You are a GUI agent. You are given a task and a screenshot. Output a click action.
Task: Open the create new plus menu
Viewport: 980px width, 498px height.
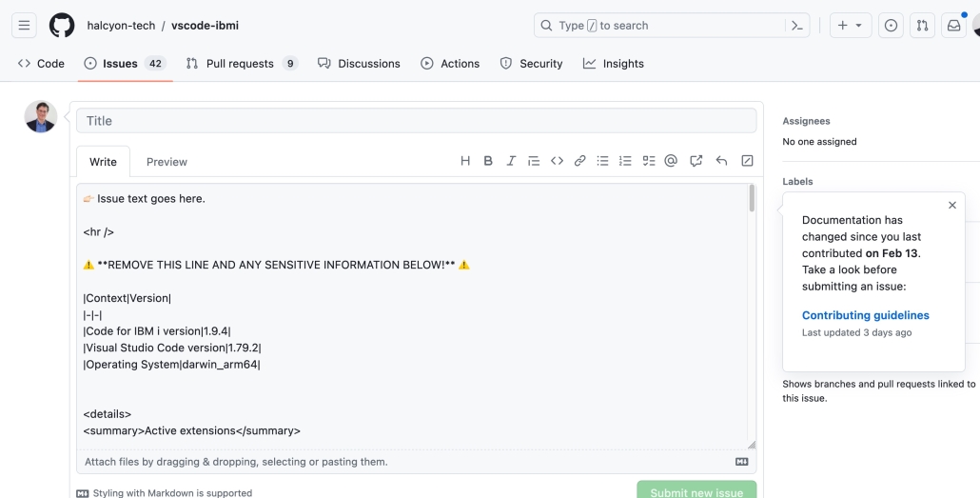point(850,26)
